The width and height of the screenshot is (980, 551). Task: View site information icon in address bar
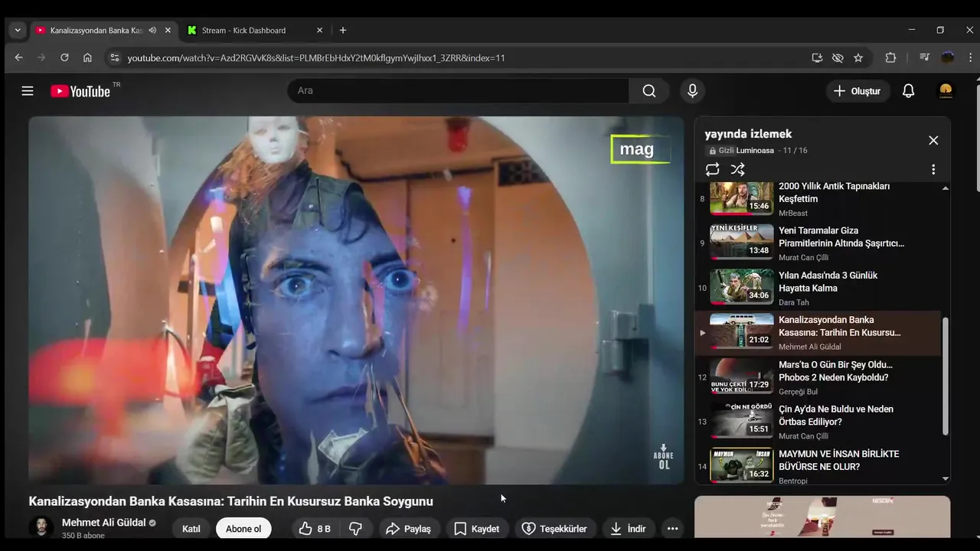(115, 58)
